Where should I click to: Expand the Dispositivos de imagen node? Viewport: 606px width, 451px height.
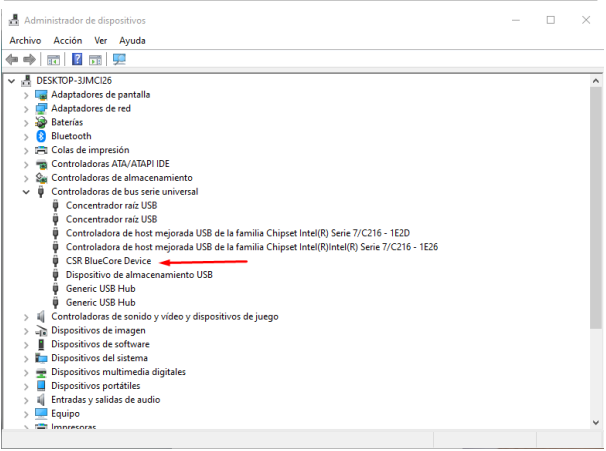coord(26,330)
